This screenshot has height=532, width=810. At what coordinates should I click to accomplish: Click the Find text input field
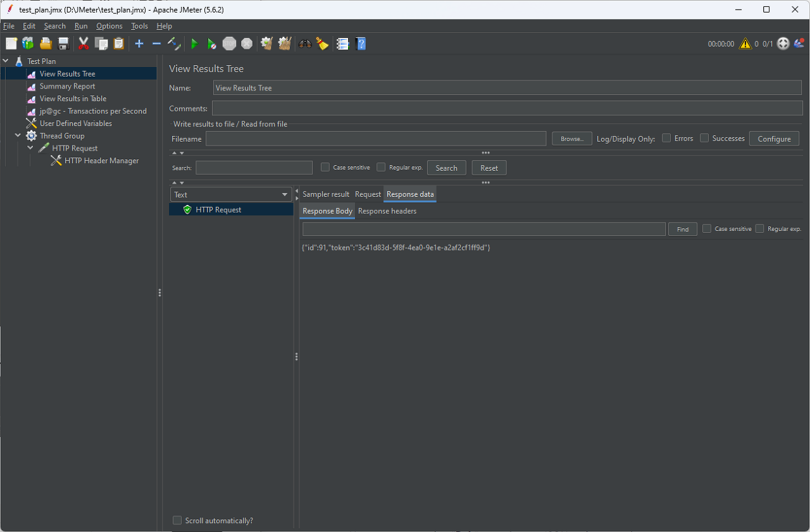tap(484, 229)
